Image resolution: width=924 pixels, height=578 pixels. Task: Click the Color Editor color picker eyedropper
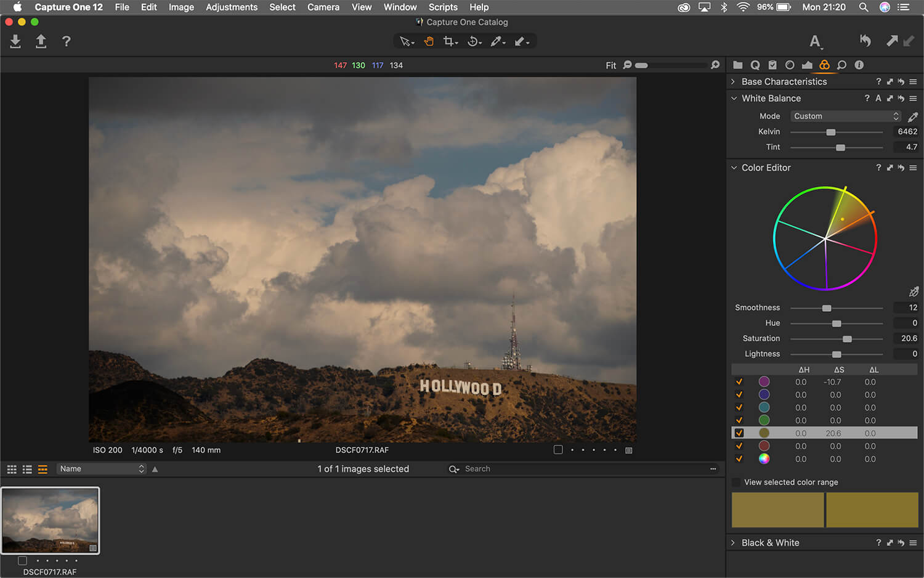pyautogui.click(x=914, y=291)
